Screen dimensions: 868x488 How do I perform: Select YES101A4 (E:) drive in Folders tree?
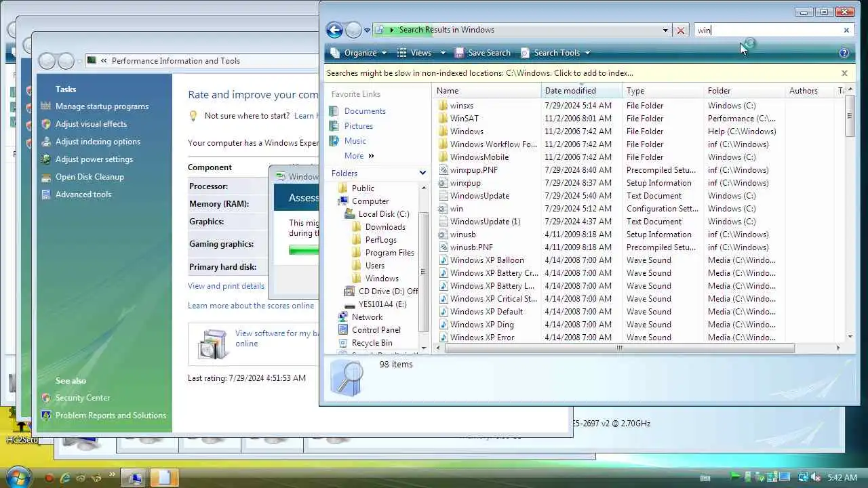coord(382,304)
